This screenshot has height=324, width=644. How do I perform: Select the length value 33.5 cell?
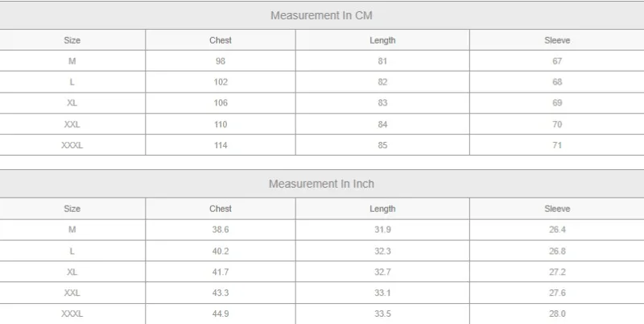[x=382, y=314]
